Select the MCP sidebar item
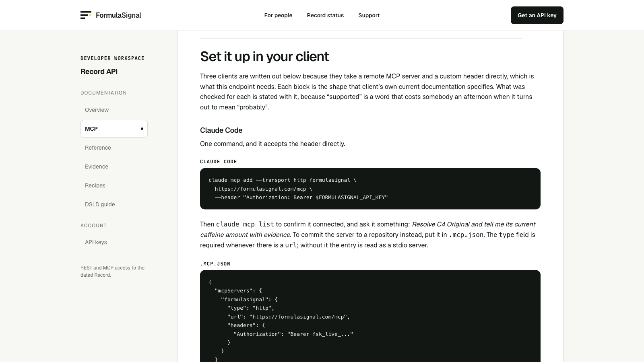The width and height of the screenshot is (644, 362). click(114, 129)
